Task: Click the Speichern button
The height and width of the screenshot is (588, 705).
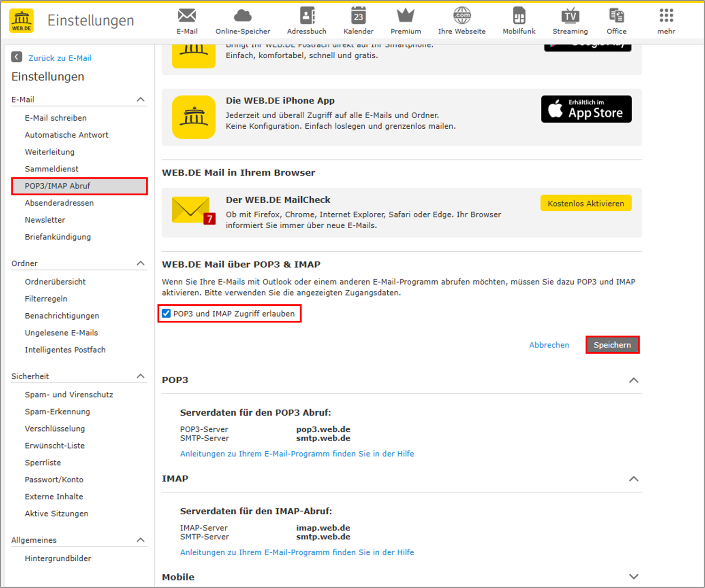Action: pos(612,345)
